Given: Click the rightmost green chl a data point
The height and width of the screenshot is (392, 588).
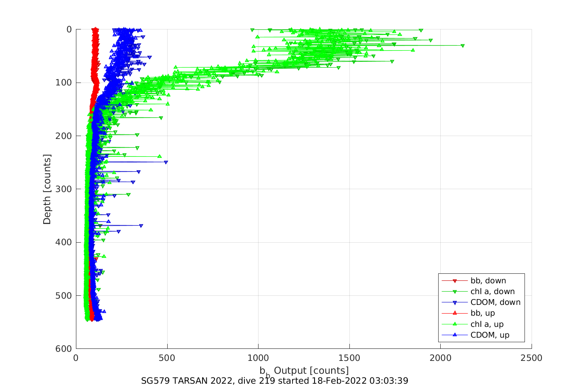Looking at the screenshot, I should [x=462, y=46].
